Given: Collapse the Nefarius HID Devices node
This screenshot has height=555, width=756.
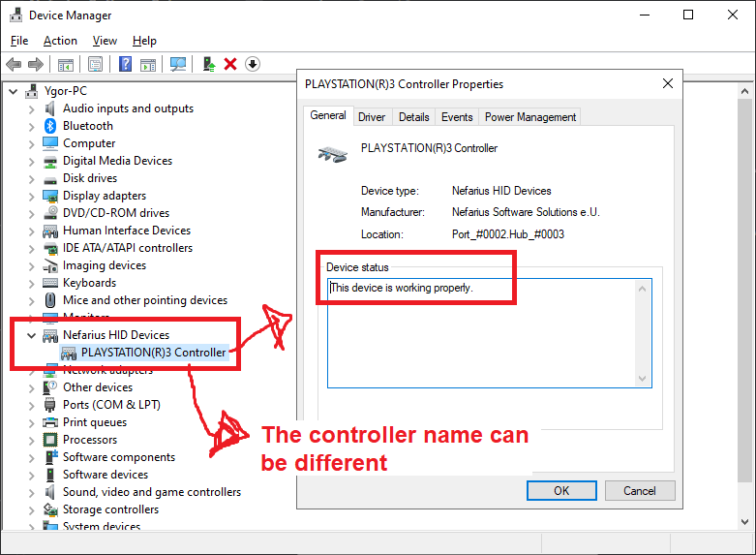Looking at the screenshot, I should (x=31, y=335).
